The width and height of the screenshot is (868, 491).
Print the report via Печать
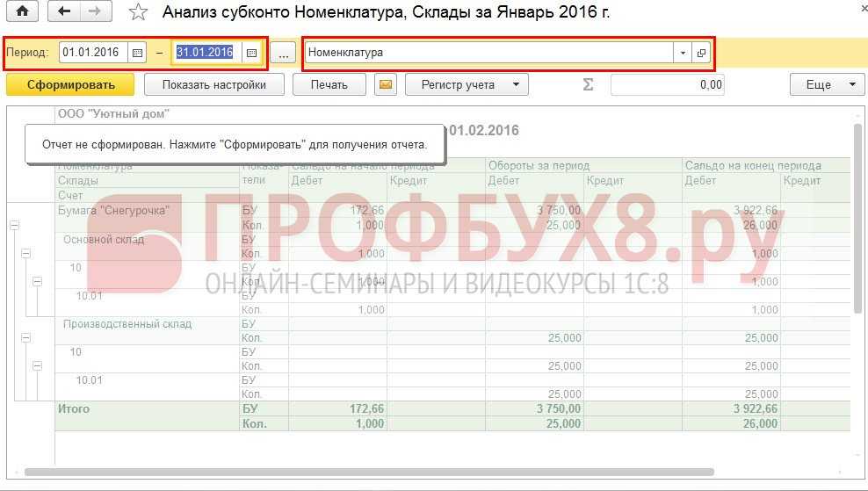(x=329, y=84)
